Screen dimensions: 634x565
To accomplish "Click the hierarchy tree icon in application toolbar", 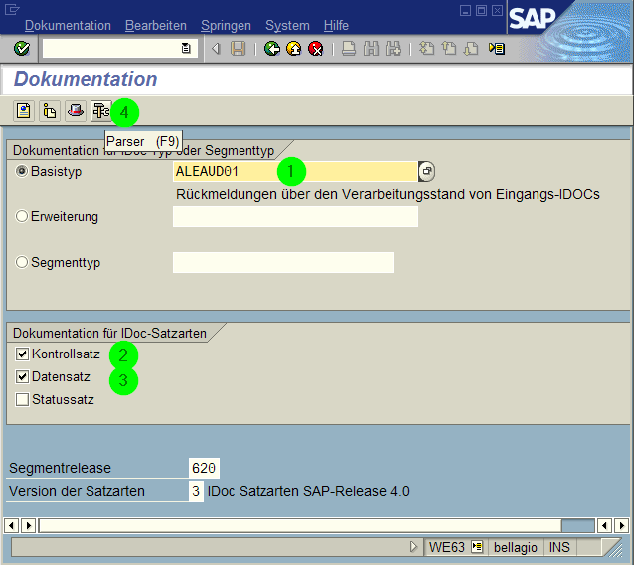I will tap(49, 111).
